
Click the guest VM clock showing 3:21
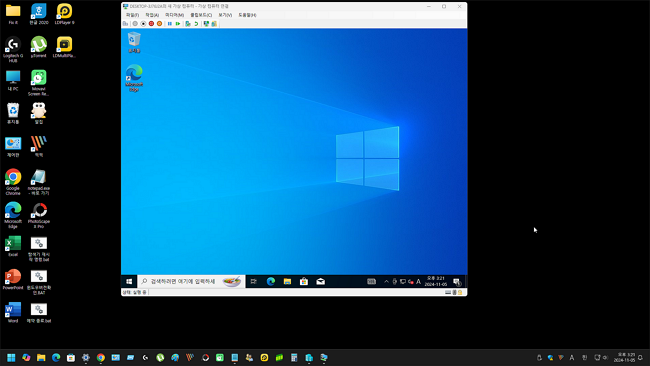[x=436, y=281]
